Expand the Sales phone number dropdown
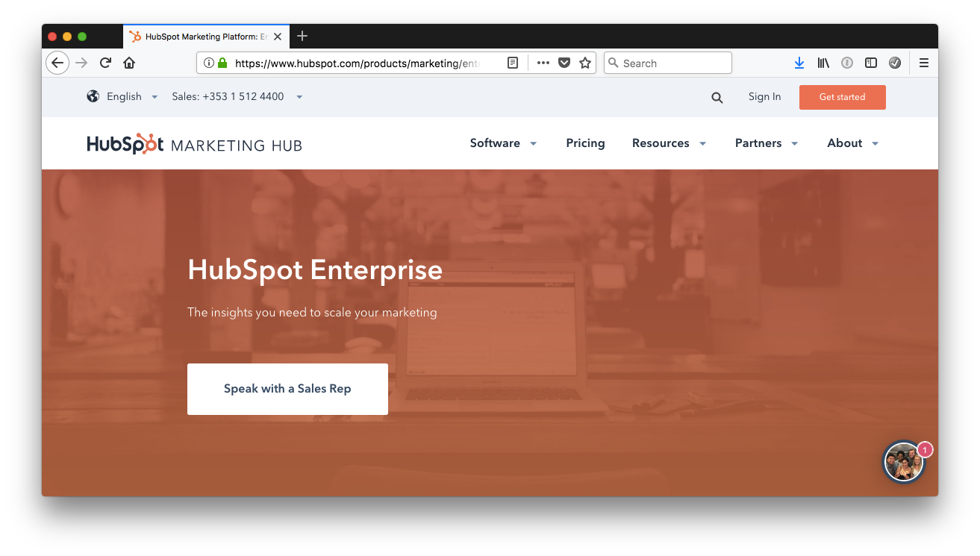 pyautogui.click(x=237, y=96)
